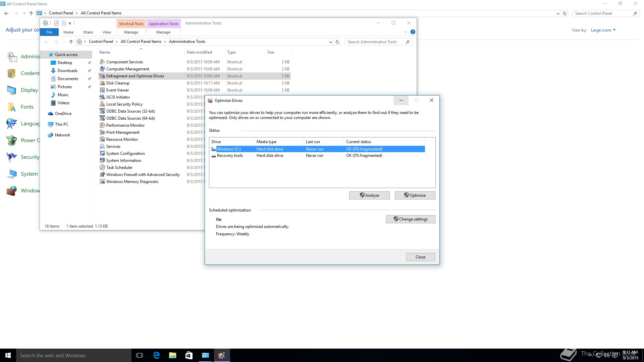Refresh the Administrative Tools address bar
The height and width of the screenshot is (362, 644).
coord(337,42)
